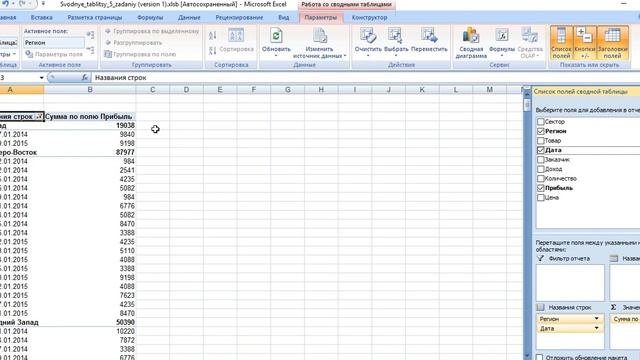Click the Выбрать icon
This screenshot has height=360, width=640.
pos(396,36)
